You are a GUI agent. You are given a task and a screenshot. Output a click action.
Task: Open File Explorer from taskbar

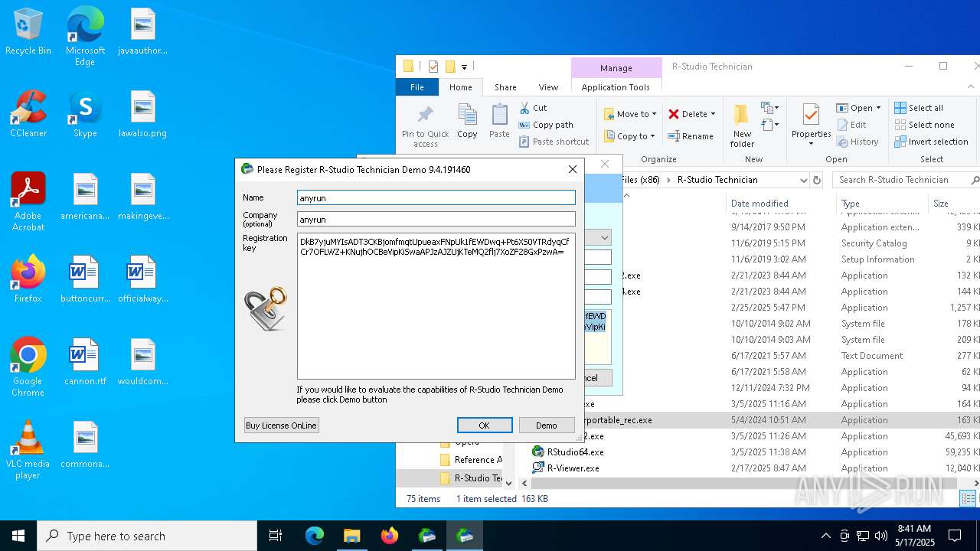point(352,536)
